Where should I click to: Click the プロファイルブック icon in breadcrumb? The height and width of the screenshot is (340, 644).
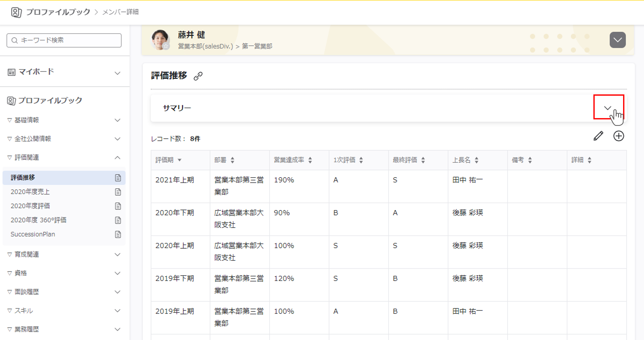click(16, 12)
